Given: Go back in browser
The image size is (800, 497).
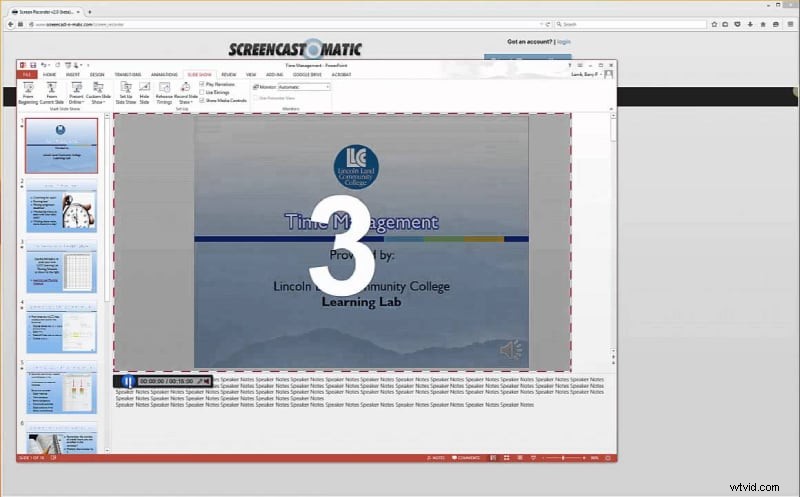Looking at the screenshot, I should (x=10, y=24).
